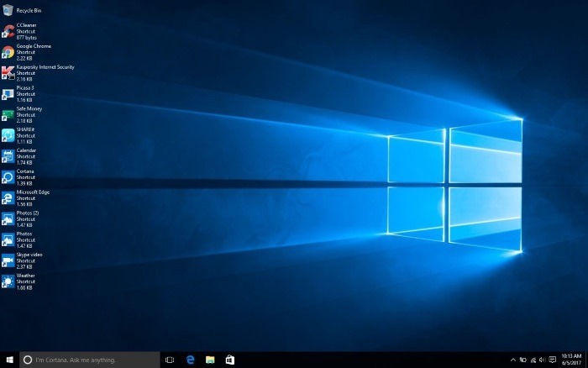This screenshot has height=368, width=588.
Task: Select the Weather shortcut icon
Action: click(8, 281)
